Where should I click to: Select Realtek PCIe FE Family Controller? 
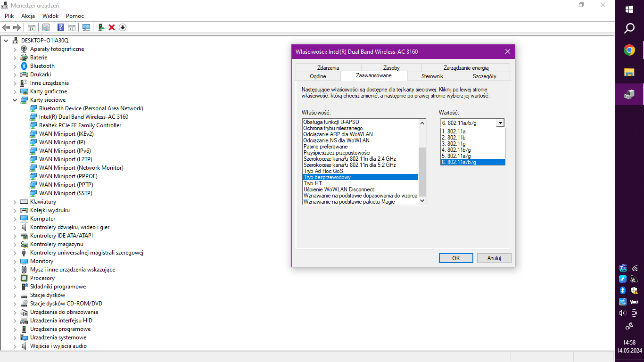(x=80, y=125)
